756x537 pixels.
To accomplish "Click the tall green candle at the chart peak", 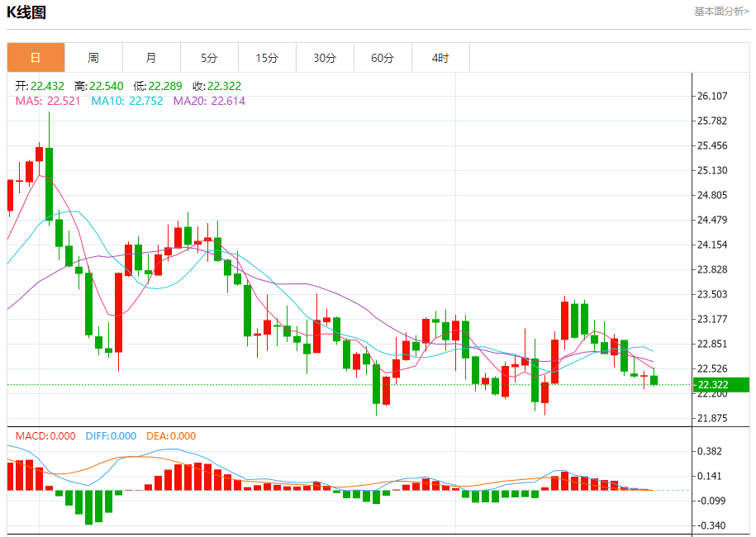I will pos(49,183).
